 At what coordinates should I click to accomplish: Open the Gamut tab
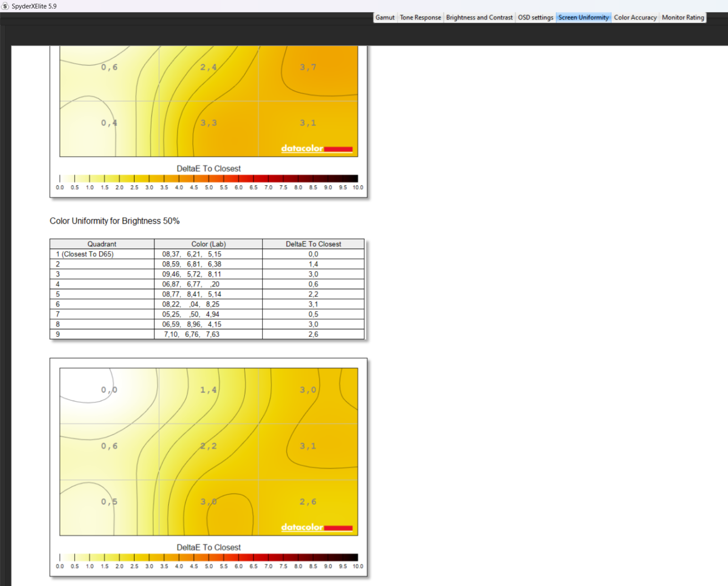click(385, 17)
